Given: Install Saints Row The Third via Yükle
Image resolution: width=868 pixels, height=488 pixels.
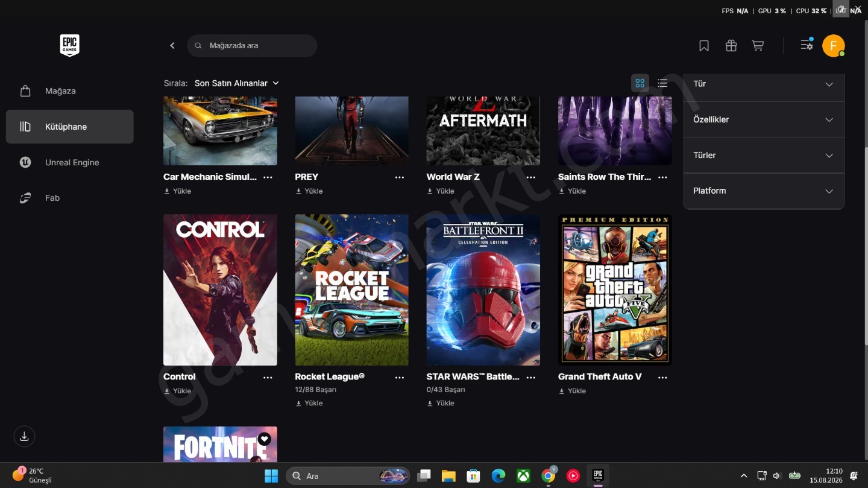Looking at the screenshot, I should coord(572,191).
